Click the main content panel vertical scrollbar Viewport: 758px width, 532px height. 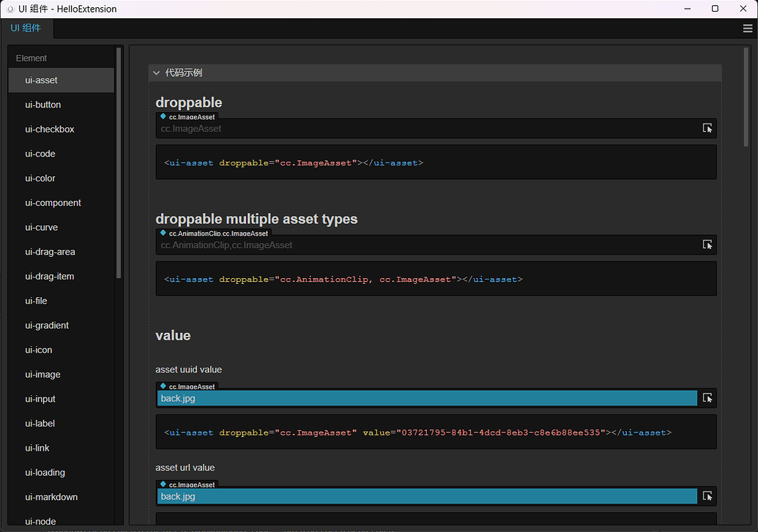[x=746, y=95]
